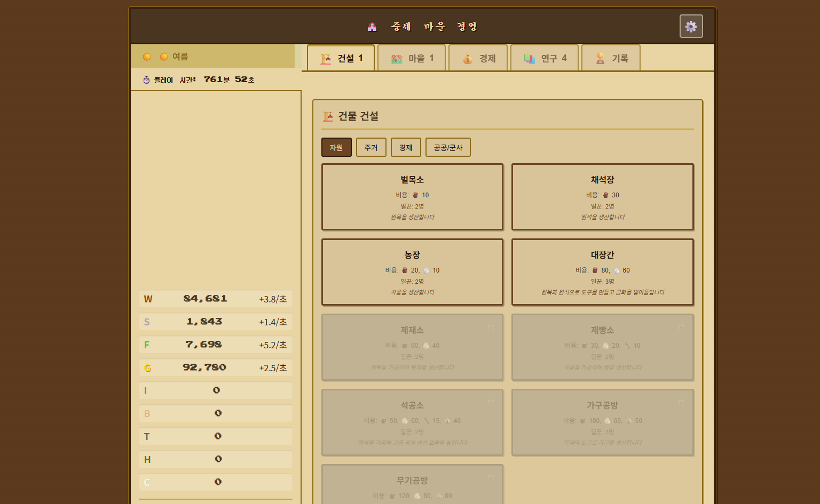Click the S stone resource icon
This screenshot has width=820, height=504.
(147, 322)
